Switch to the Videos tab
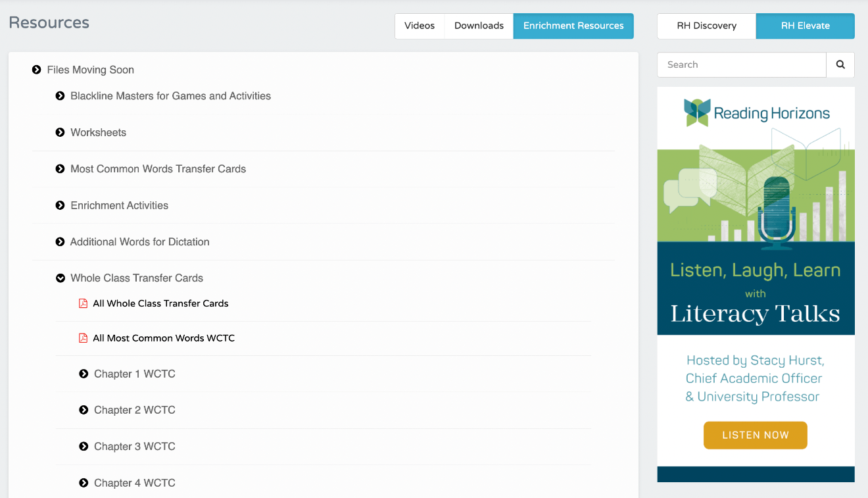 pos(420,26)
